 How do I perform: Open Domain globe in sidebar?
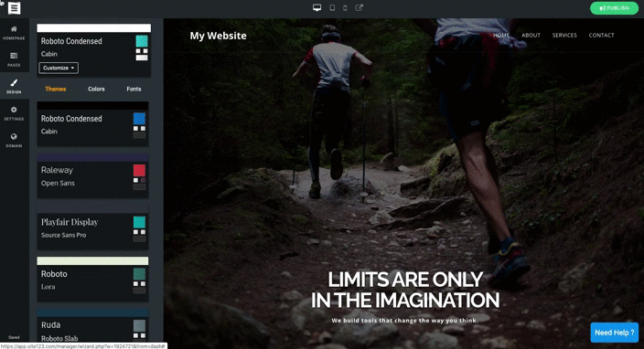pos(14,141)
